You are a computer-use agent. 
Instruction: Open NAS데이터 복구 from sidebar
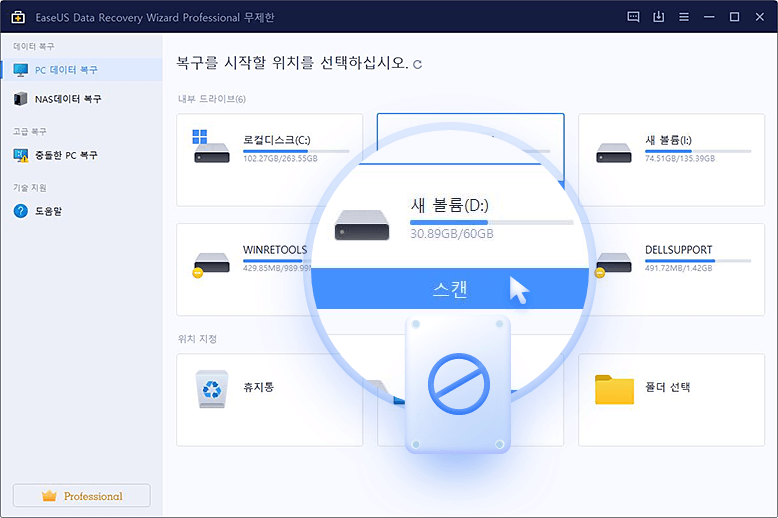coord(69,99)
